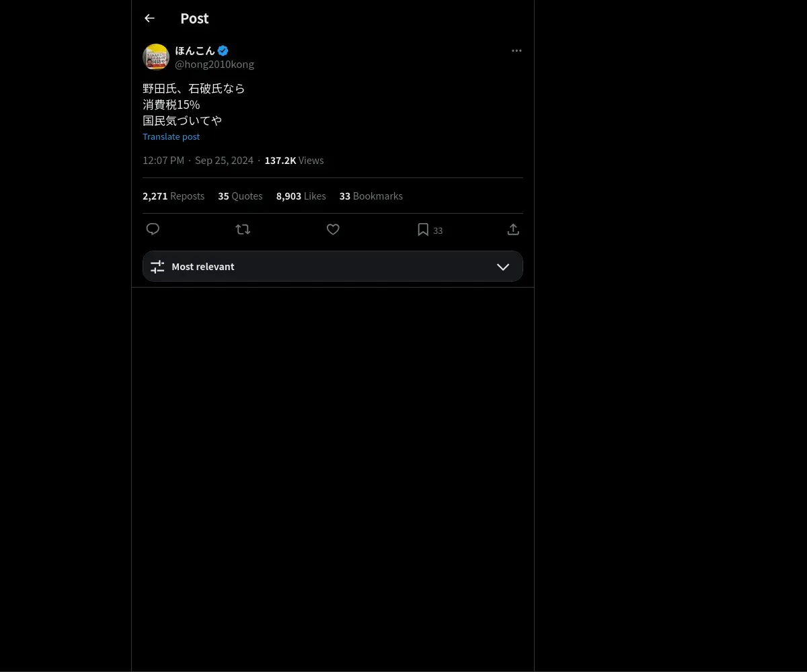
Task: Share the post via upload arrow icon
Action: click(513, 229)
